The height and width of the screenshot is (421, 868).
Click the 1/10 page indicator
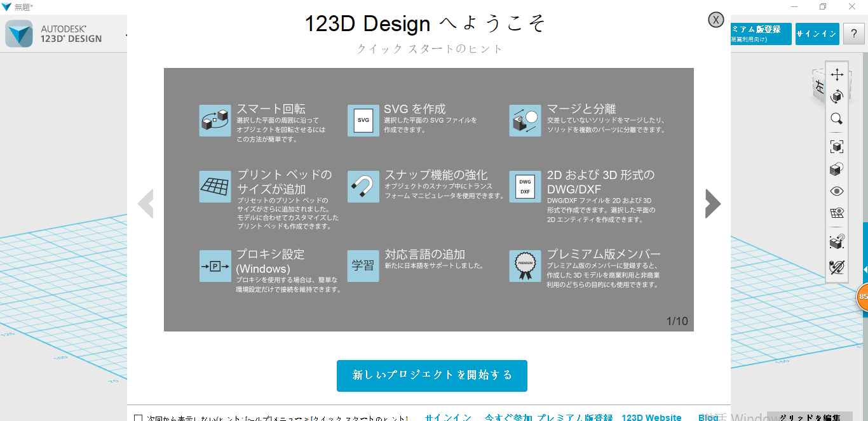pos(677,321)
